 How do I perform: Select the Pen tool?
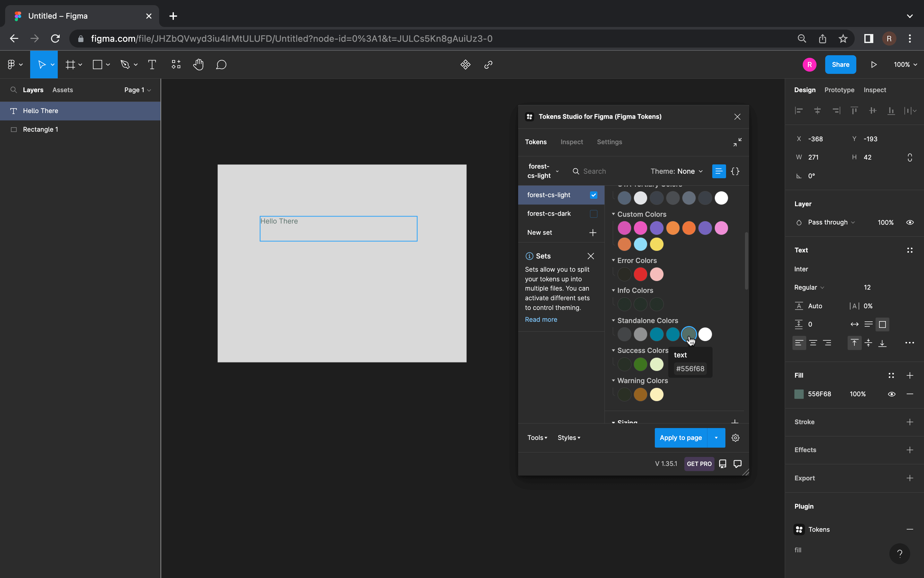click(x=125, y=65)
